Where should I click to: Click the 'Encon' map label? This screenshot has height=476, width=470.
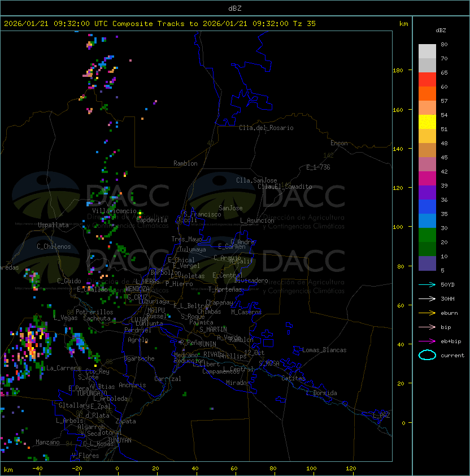(x=339, y=143)
